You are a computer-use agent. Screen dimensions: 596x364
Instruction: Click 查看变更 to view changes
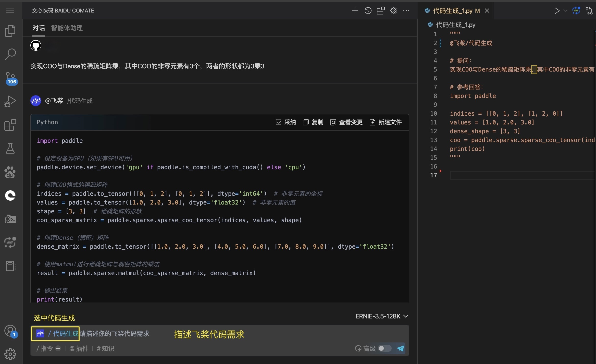(x=346, y=122)
